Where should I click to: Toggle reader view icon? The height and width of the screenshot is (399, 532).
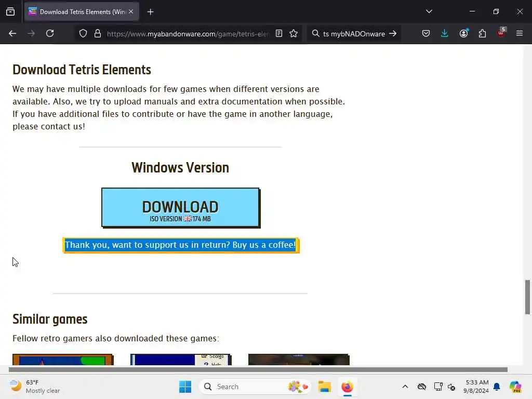(x=279, y=34)
